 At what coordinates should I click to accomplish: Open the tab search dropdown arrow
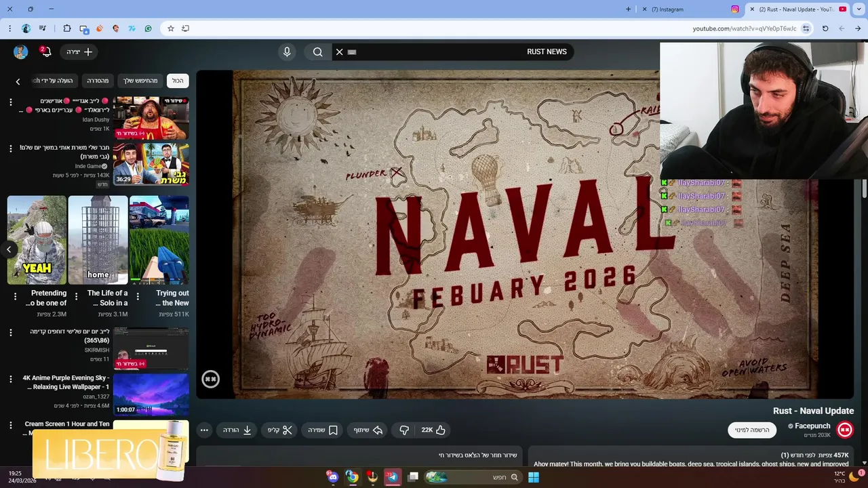859,9
